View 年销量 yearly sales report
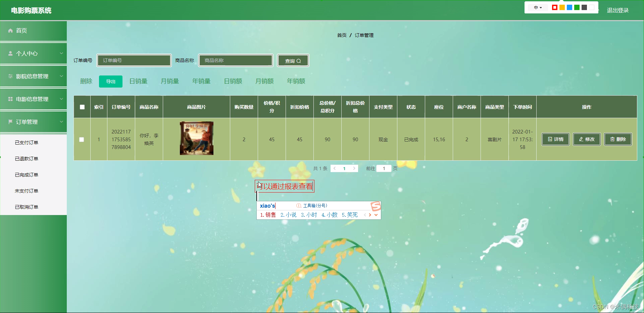Screen dimensions: 644x313 click(201, 81)
